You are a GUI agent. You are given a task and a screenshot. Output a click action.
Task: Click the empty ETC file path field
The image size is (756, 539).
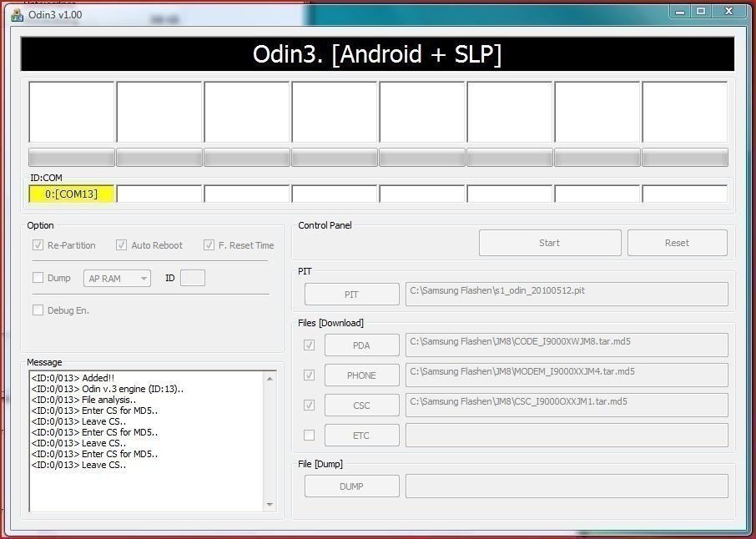pos(567,436)
